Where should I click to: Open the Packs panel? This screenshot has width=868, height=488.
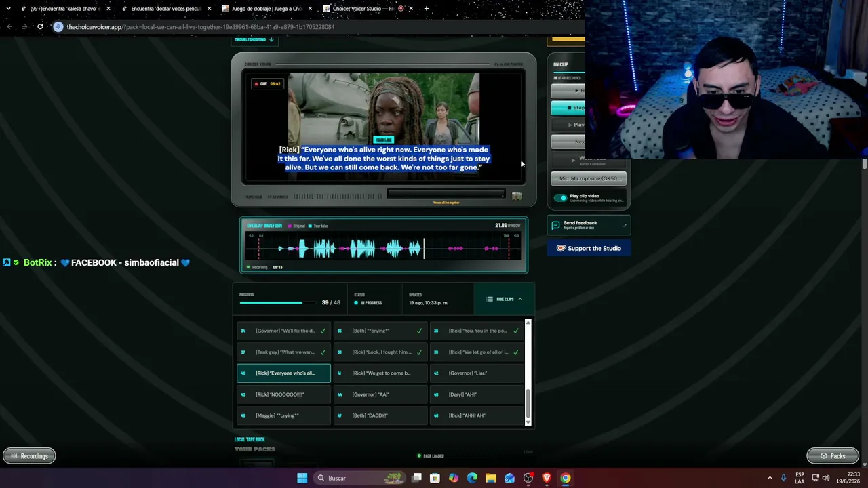832,456
